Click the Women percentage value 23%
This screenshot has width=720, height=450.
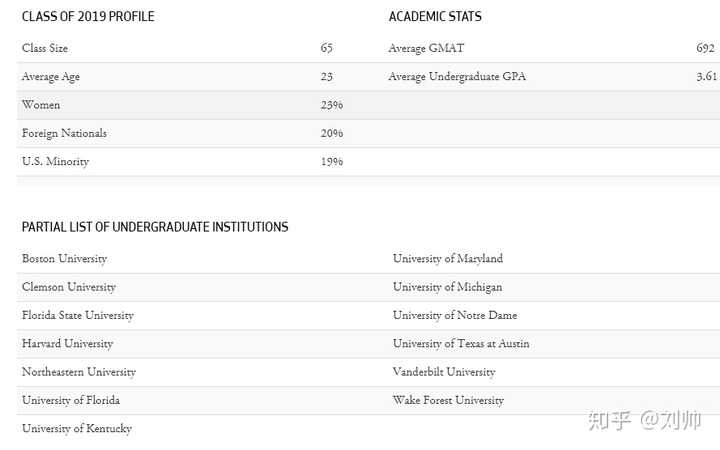(x=332, y=105)
